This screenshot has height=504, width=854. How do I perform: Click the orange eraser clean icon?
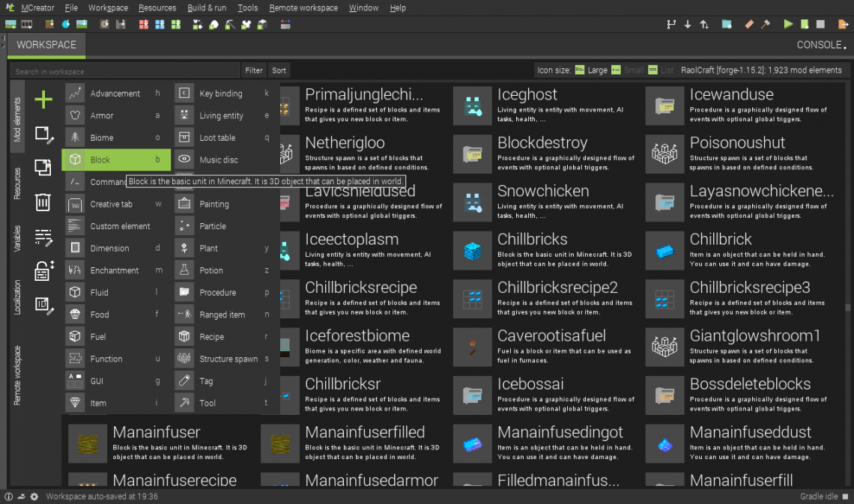pyautogui.click(x=749, y=24)
